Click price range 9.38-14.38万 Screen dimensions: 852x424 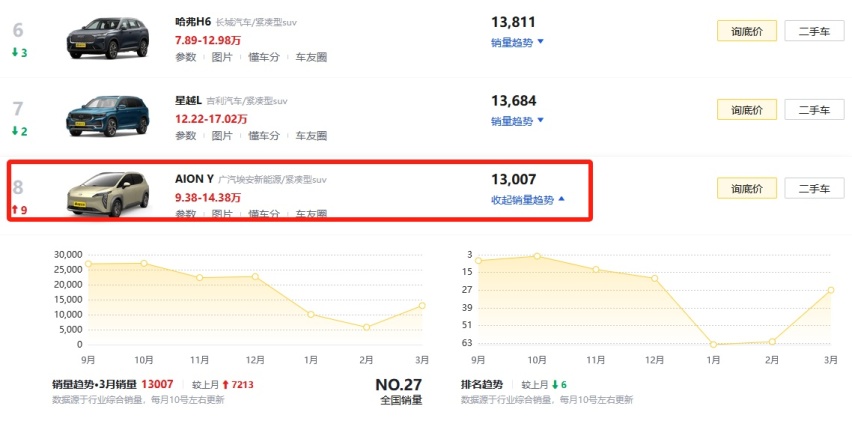[208, 197]
